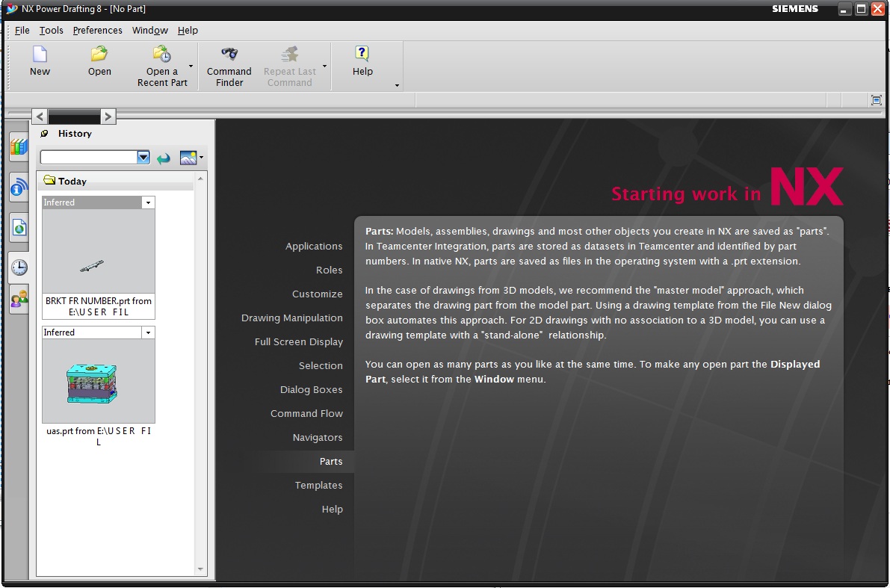Image resolution: width=890 pixels, height=588 pixels.
Task: Show the Drawing Manipulation topic
Action: click(x=291, y=318)
